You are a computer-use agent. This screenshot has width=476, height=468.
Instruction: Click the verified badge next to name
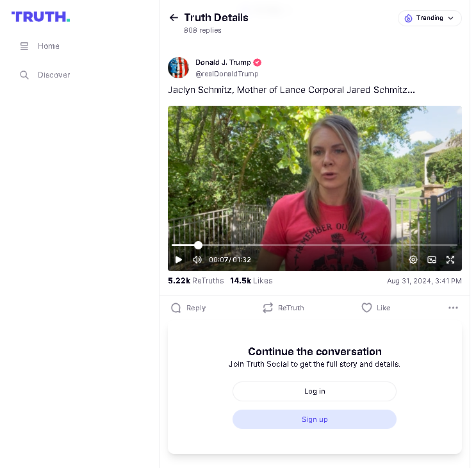(258, 62)
